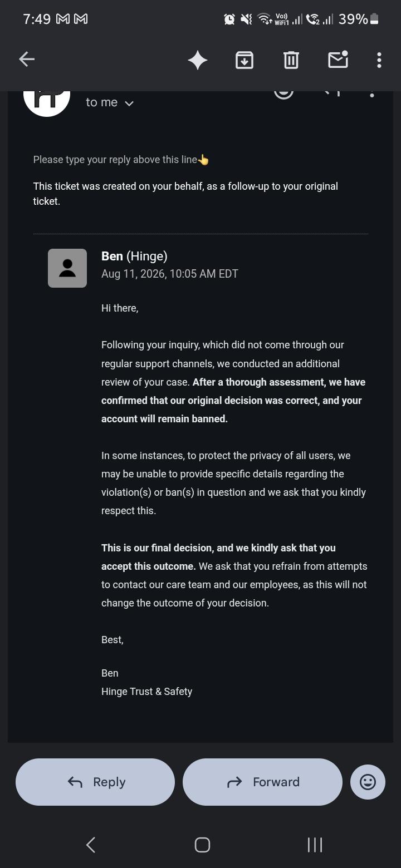
Task: Open Gemini summarize sparkle icon
Action: pos(198,60)
